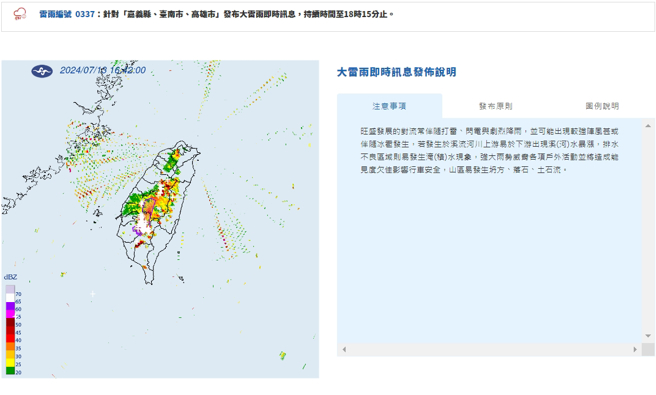Viewport: 656px width, 395px height.
Task: Switch to the 注意事項 tab
Action: (390, 106)
